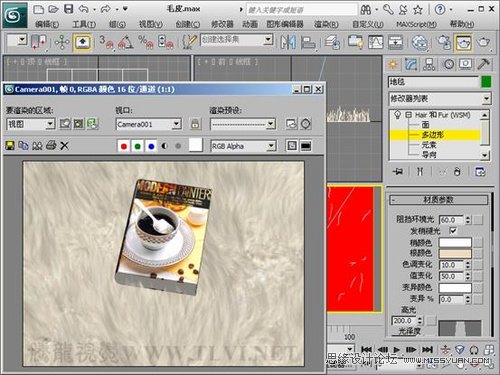Collapse the Hair 和 Fur modifier tree
Screen dimensions: 500x375
(408, 115)
